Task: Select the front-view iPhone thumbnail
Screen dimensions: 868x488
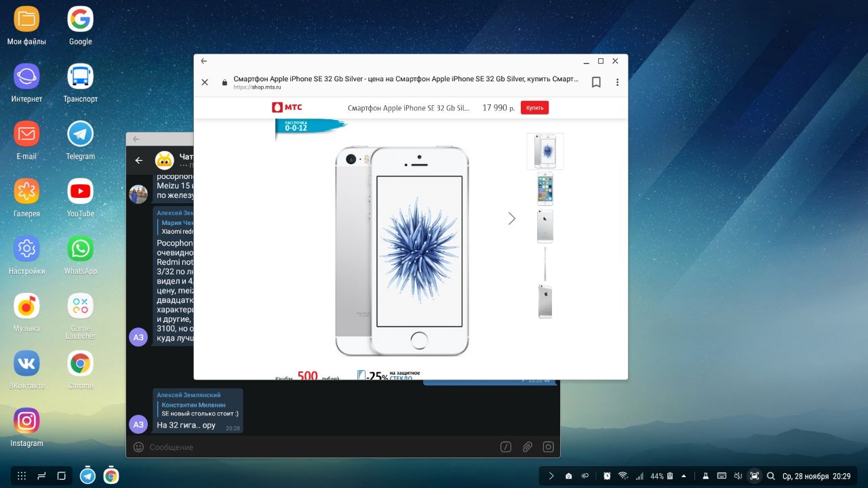Action: point(545,188)
